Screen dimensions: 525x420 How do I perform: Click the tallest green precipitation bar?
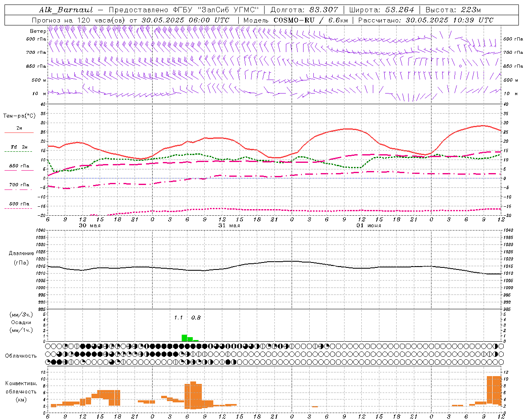tap(185, 338)
